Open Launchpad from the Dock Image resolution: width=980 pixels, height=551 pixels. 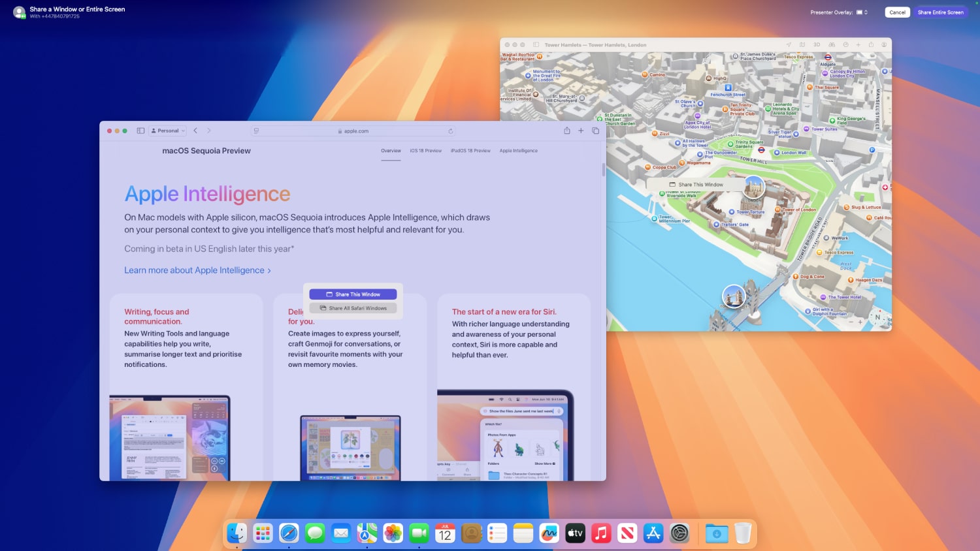coord(263,533)
